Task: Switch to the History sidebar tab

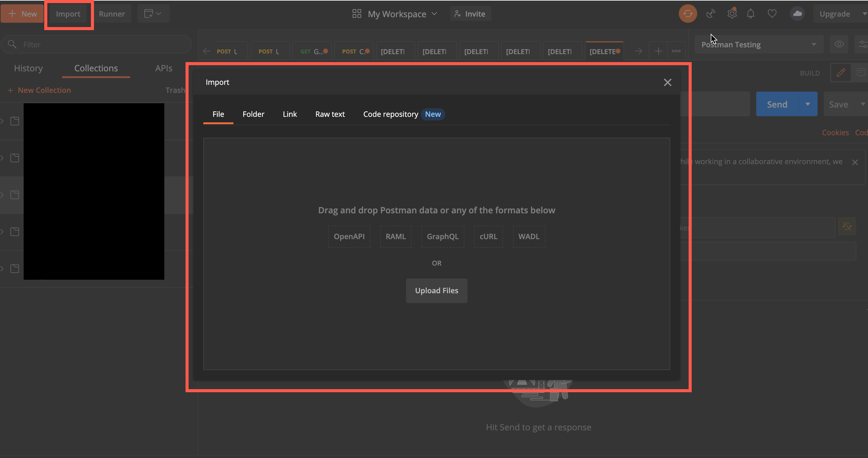Action: point(28,68)
